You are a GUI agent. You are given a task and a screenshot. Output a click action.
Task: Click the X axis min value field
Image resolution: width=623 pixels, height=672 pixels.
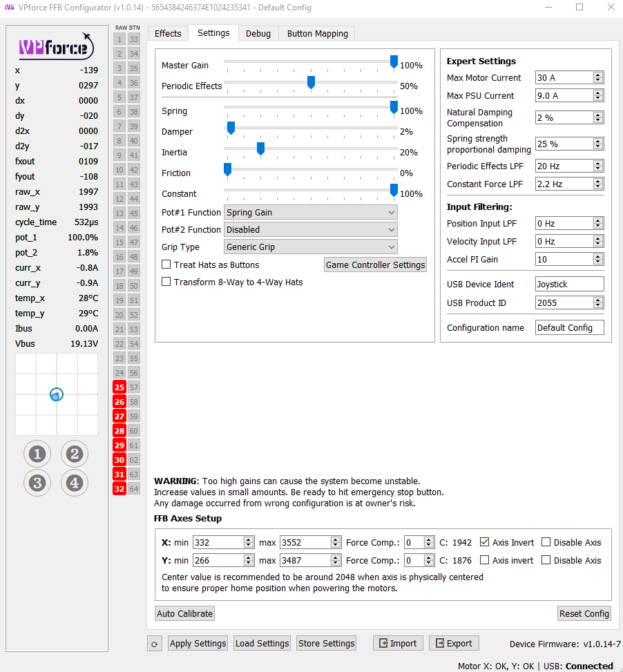point(218,543)
